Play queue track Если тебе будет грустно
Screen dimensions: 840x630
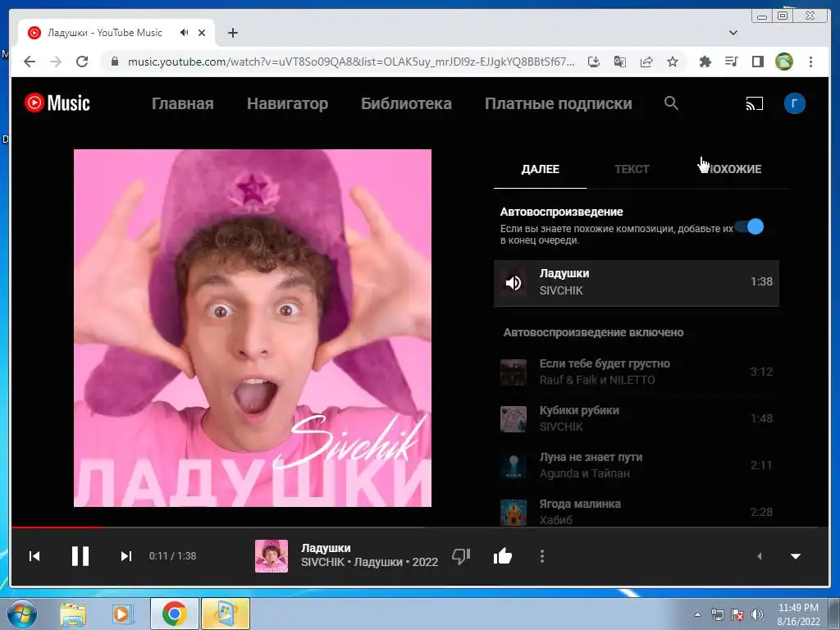(x=637, y=372)
